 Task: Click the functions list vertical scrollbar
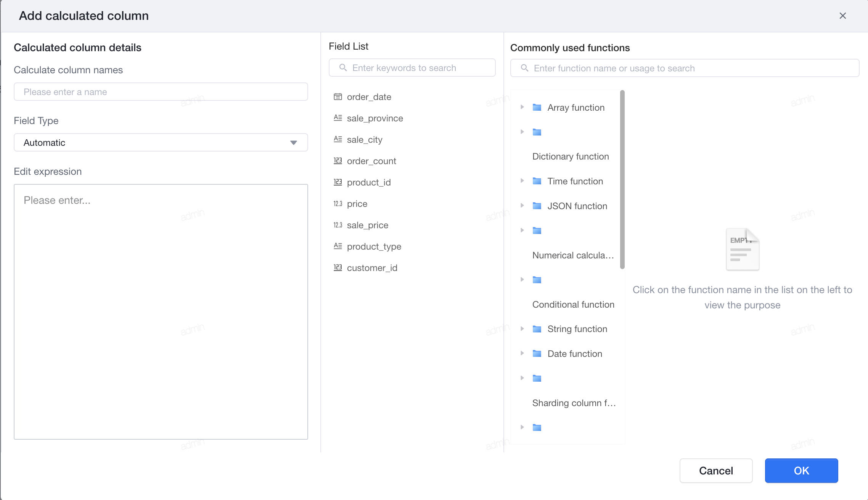pyautogui.click(x=622, y=179)
